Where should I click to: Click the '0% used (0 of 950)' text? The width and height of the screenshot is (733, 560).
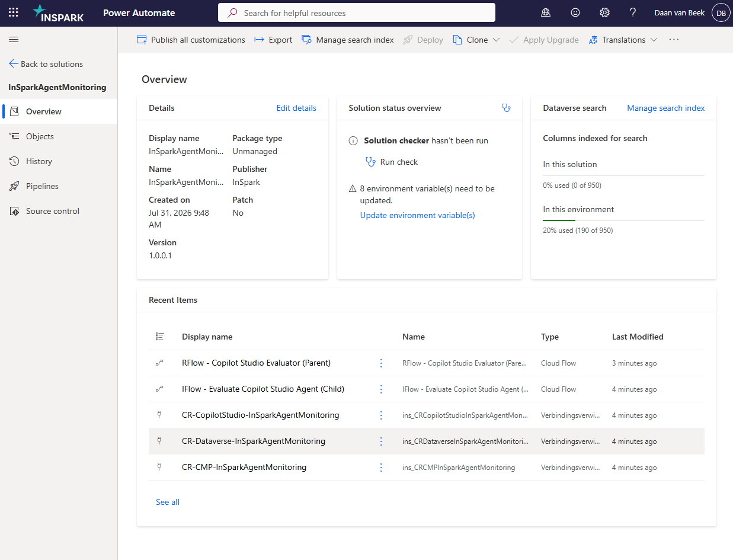pyautogui.click(x=572, y=185)
